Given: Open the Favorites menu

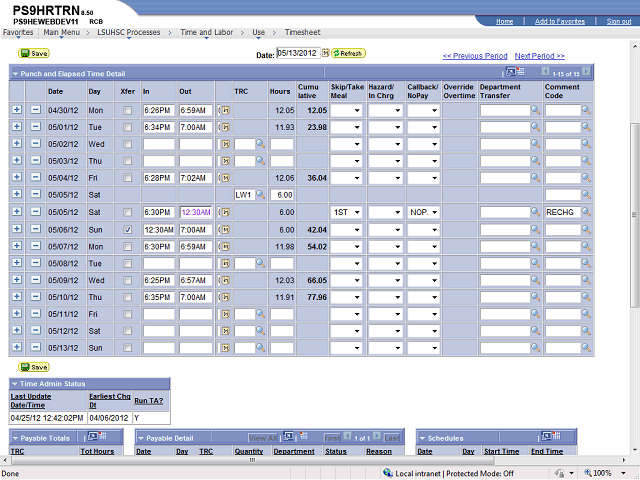Looking at the screenshot, I should (x=18, y=32).
